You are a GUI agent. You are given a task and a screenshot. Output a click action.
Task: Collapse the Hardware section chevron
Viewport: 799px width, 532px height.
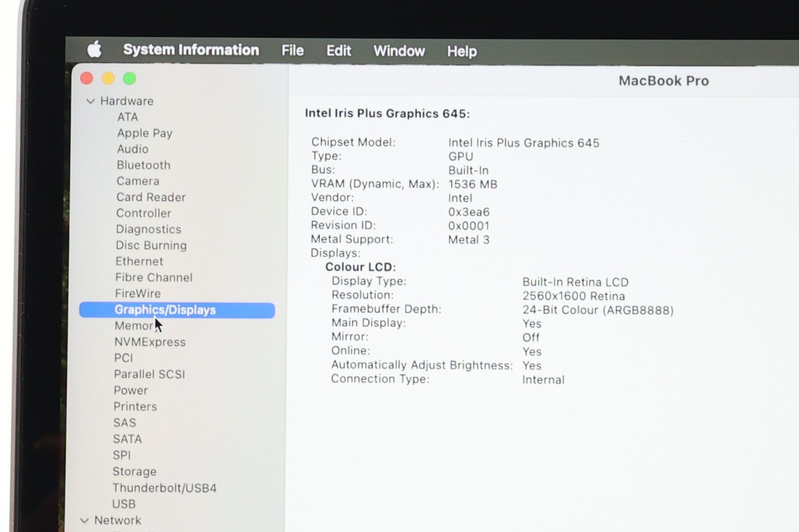point(90,101)
